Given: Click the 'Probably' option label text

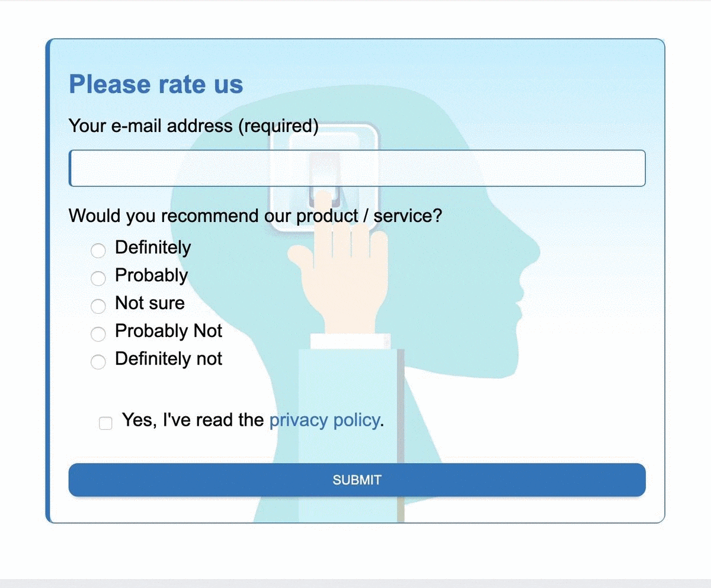Looking at the screenshot, I should click(x=151, y=275).
